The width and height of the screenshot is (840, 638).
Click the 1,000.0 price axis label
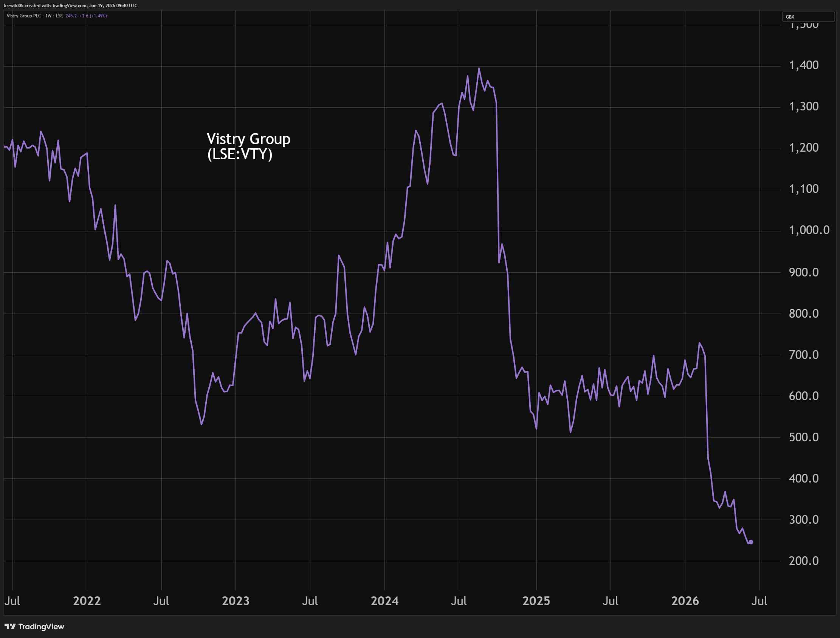[809, 230]
